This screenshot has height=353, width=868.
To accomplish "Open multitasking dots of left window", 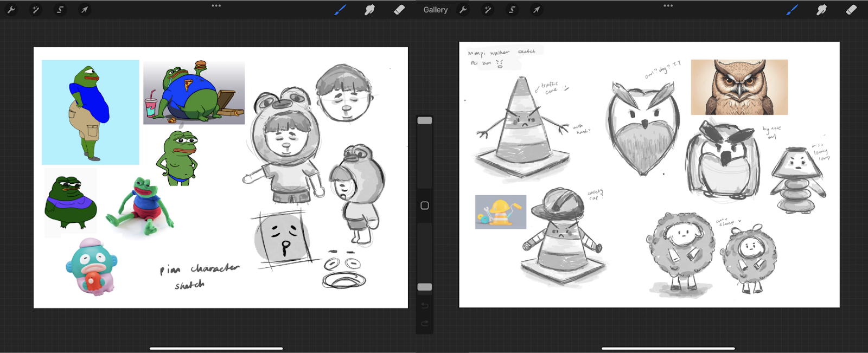I will coord(216,6).
